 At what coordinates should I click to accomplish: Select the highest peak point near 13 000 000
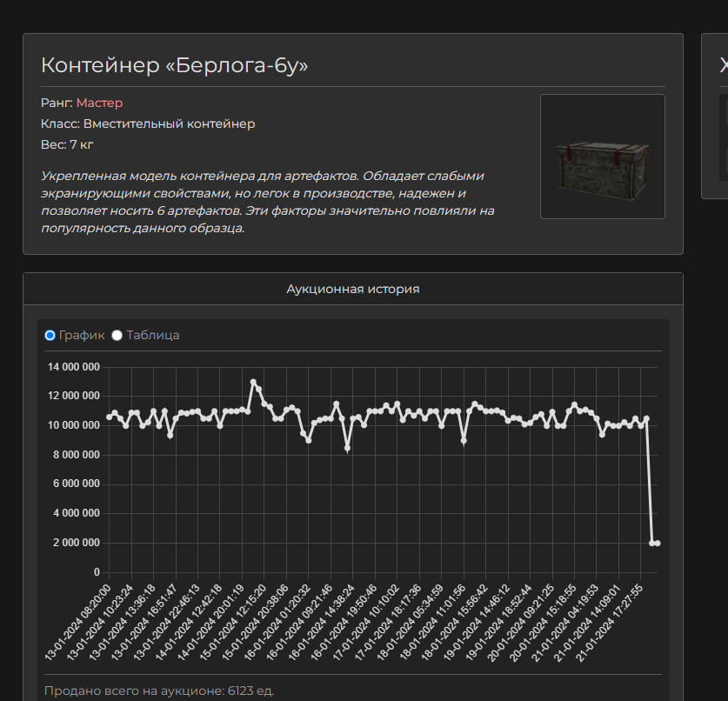click(253, 382)
